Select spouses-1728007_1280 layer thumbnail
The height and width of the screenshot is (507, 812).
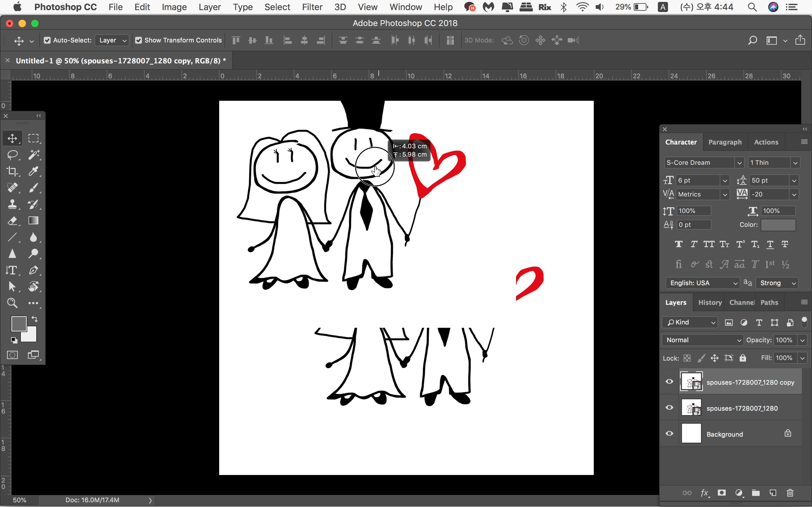click(691, 408)
